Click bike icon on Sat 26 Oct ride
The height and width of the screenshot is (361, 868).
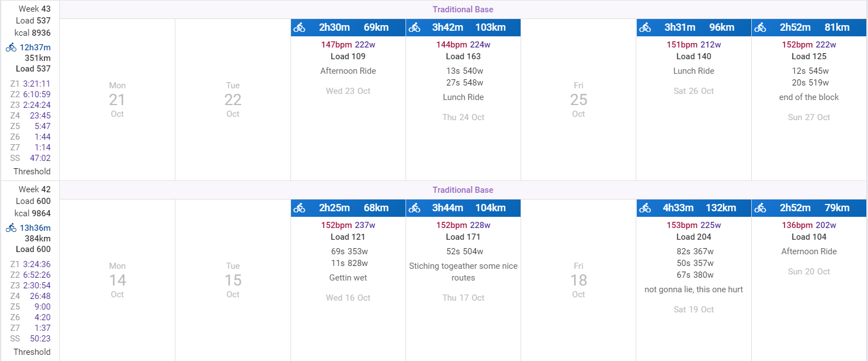click(x=645, y=27)
